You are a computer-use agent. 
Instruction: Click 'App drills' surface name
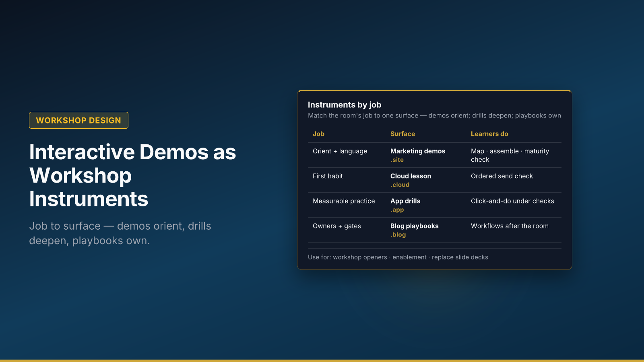tap(405, 201)
